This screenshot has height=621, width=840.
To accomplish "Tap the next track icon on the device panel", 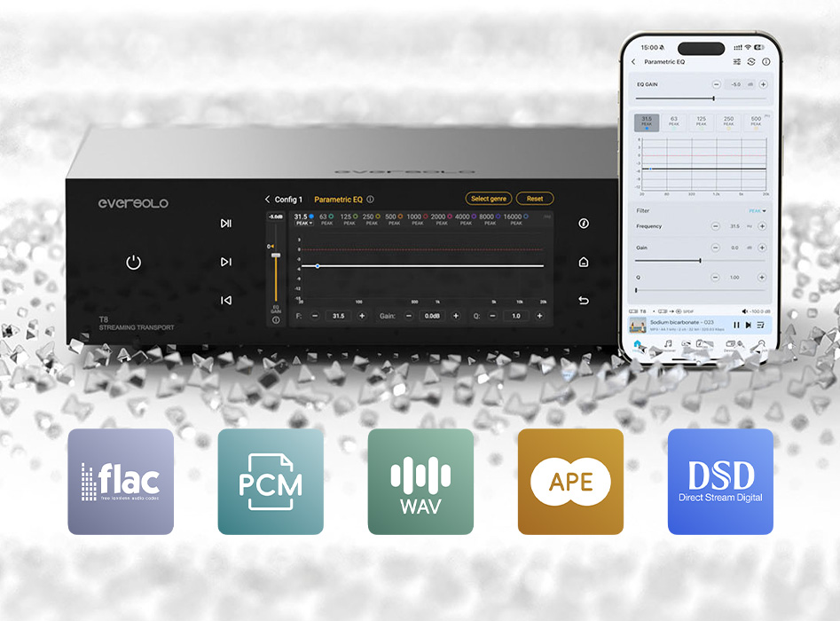I will (226, 262).
